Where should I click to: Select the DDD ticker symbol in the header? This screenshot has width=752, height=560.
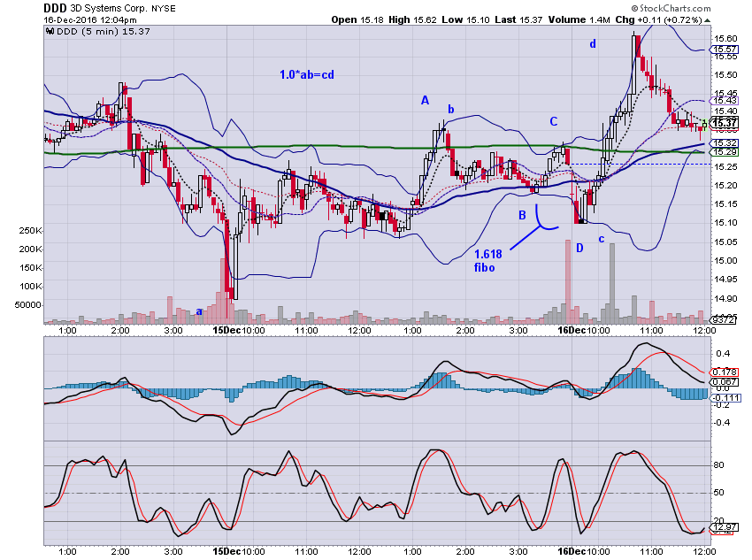[55, 8]
